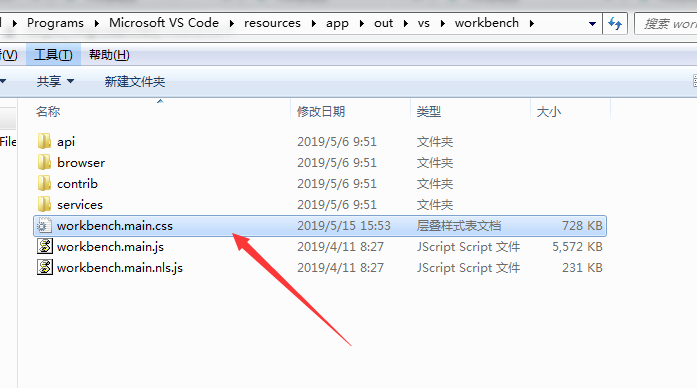Expand the arrow after workbench in path
The width and height of the screenshot is (697, 388).
pos(532,24)
